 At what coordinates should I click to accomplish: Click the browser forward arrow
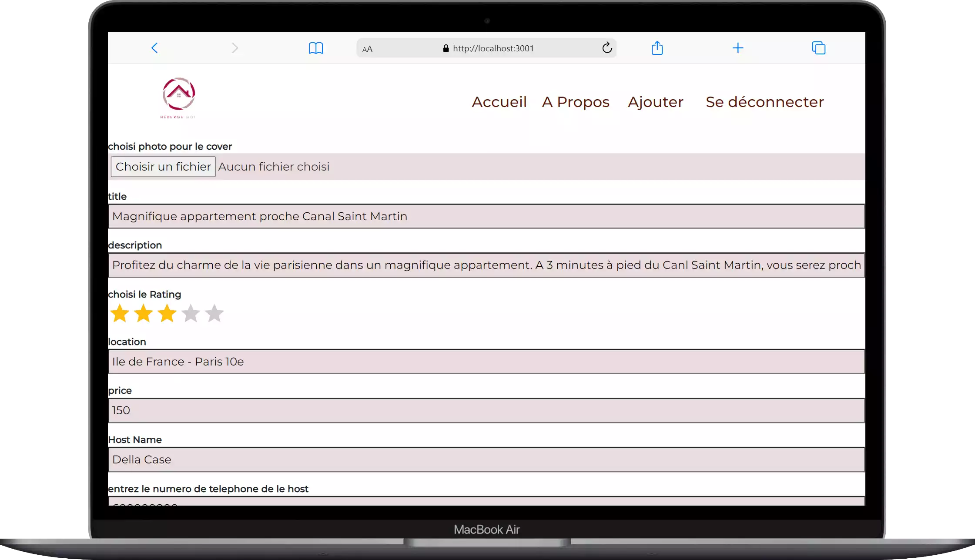pos(235,48)
